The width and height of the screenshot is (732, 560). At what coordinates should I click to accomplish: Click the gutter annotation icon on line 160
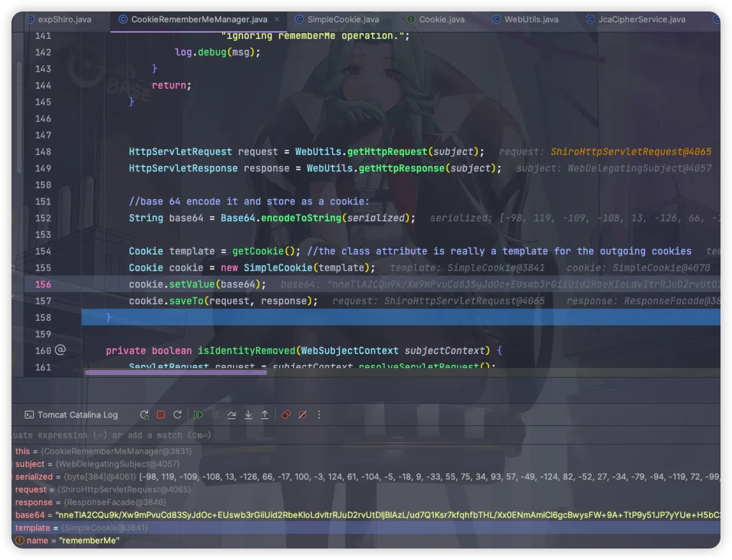[x=61, y=350]
